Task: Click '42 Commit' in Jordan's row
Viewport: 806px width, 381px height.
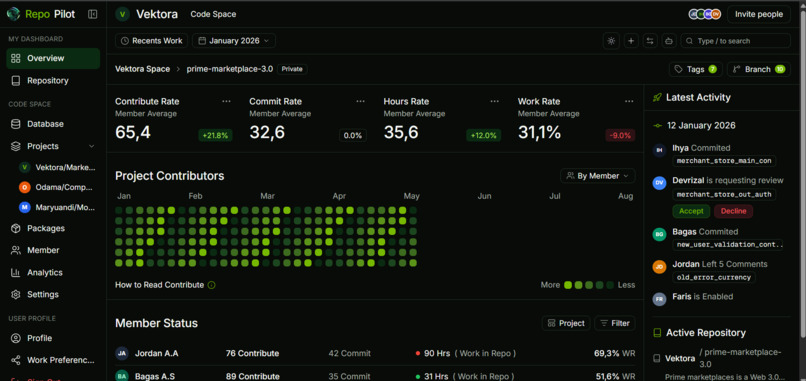Action: coord(350,354)
